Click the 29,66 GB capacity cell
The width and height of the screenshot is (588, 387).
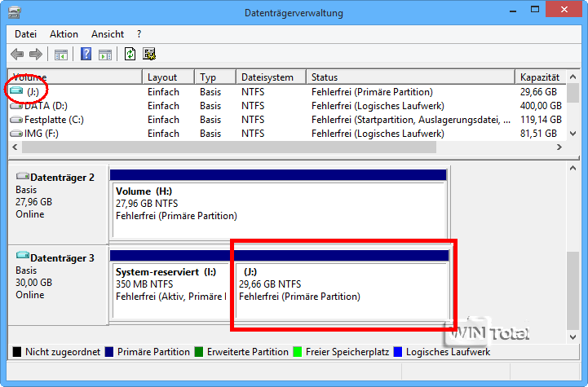coord(538,92)
